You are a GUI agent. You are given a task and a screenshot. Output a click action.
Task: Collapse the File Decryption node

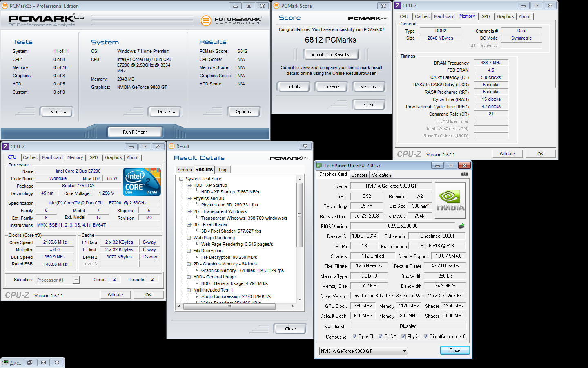(189, 251)
